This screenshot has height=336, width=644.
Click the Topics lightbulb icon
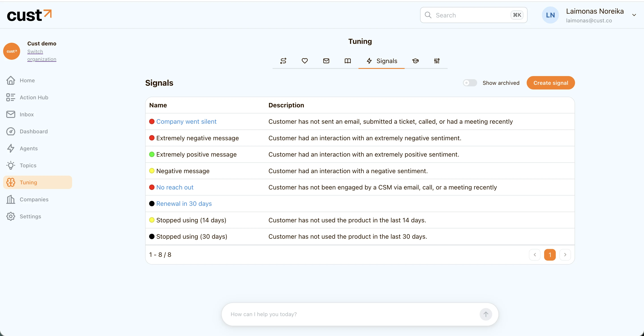(x=11, y=165)
